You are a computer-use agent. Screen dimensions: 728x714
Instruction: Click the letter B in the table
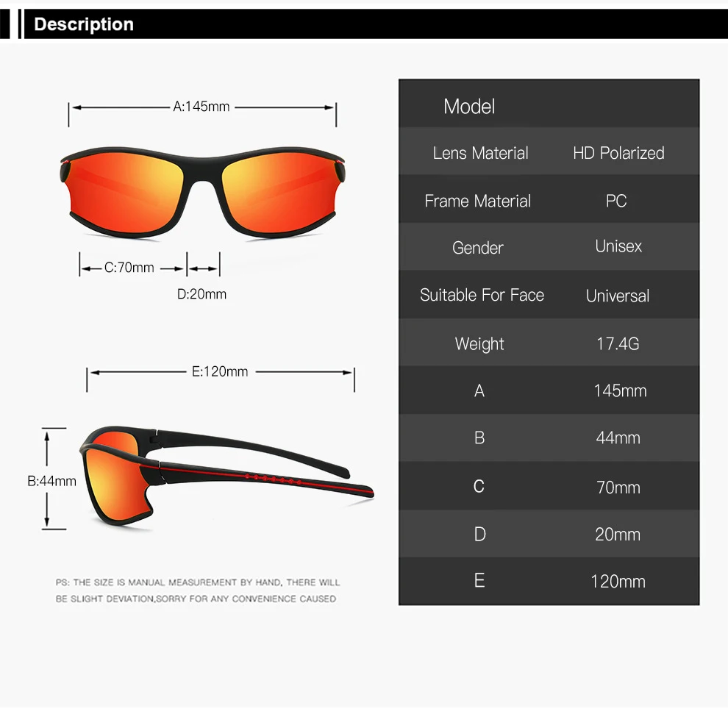[x=479, y=438]
